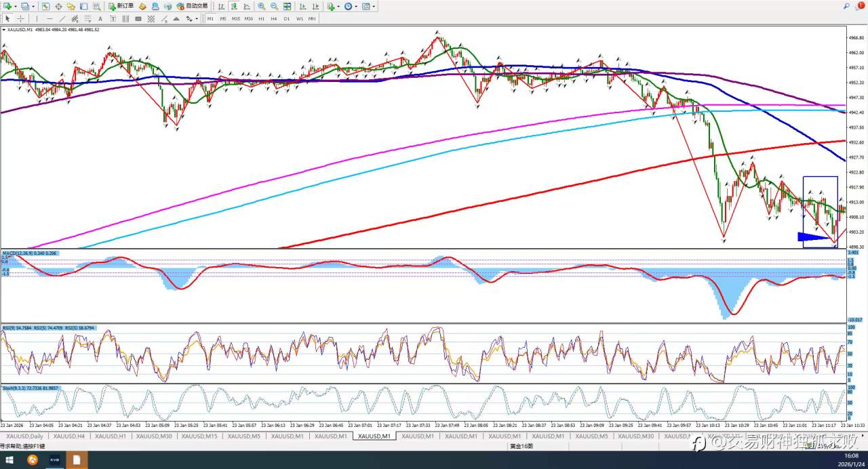
Task: Choose the Draw horizontal line tool
Action: click(50, 19)
